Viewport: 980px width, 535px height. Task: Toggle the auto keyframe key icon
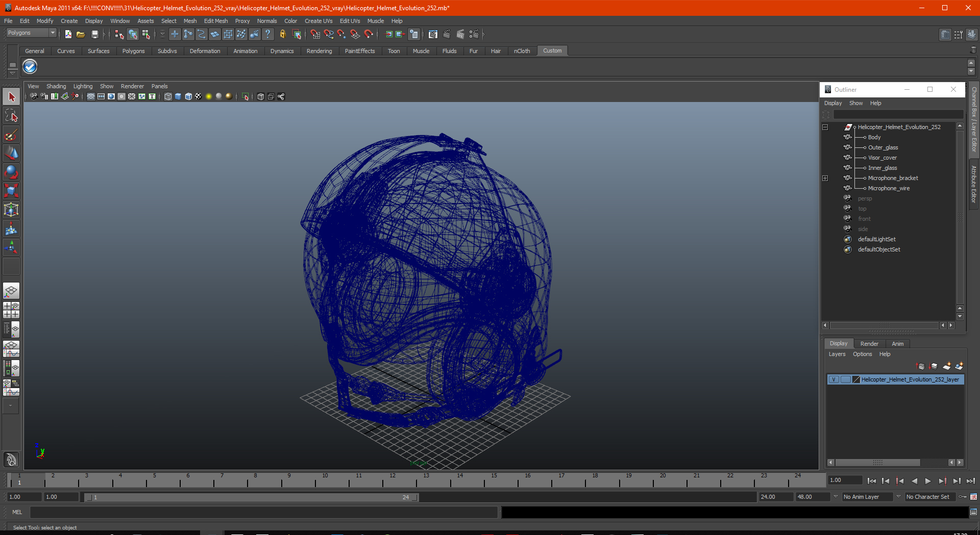tap(963, 497)
